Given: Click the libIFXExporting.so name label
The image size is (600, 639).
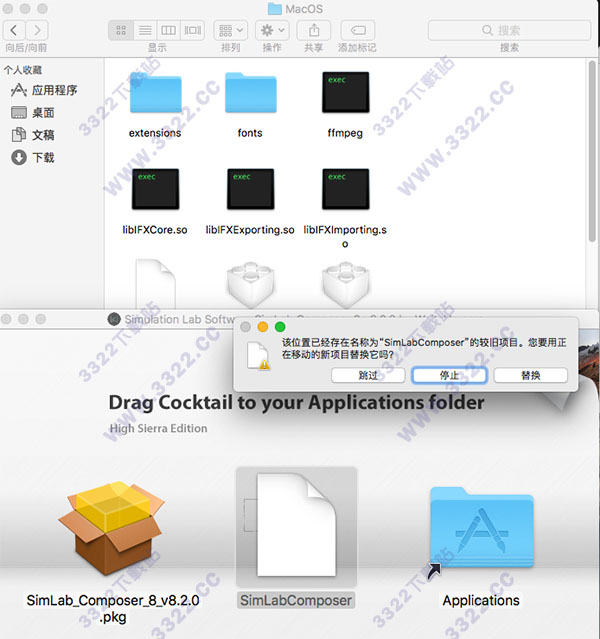Looking at the screenshot, I should tap(250, 230).
